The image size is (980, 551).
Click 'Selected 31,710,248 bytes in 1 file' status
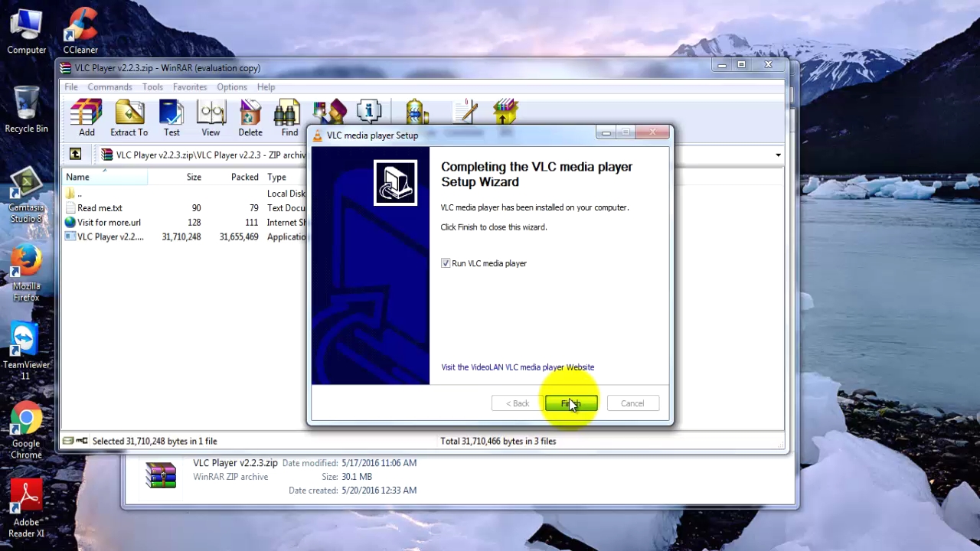tap(155, 441)
